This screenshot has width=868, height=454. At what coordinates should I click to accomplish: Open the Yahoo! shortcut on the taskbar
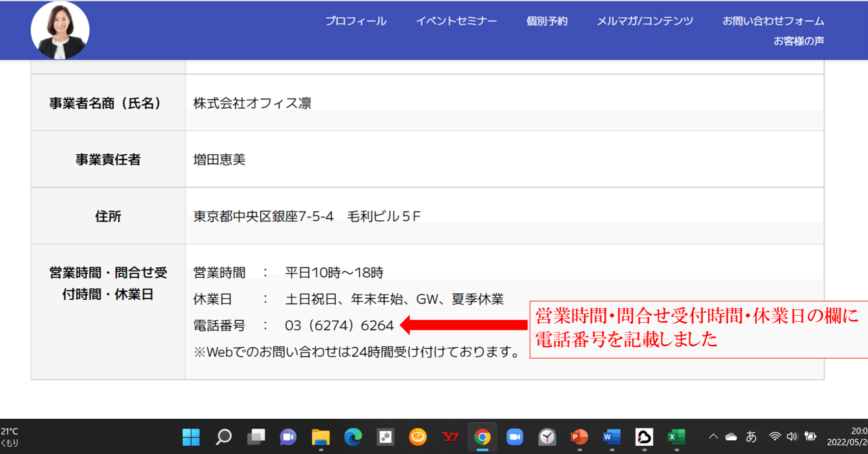pyautogui.click(x=450, y=437)
